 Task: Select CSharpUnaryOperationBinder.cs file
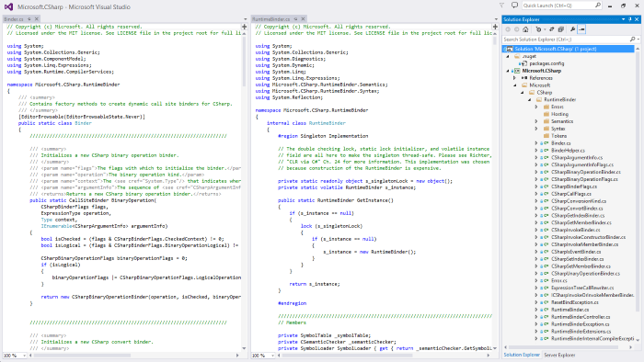(x=585, y=274)
